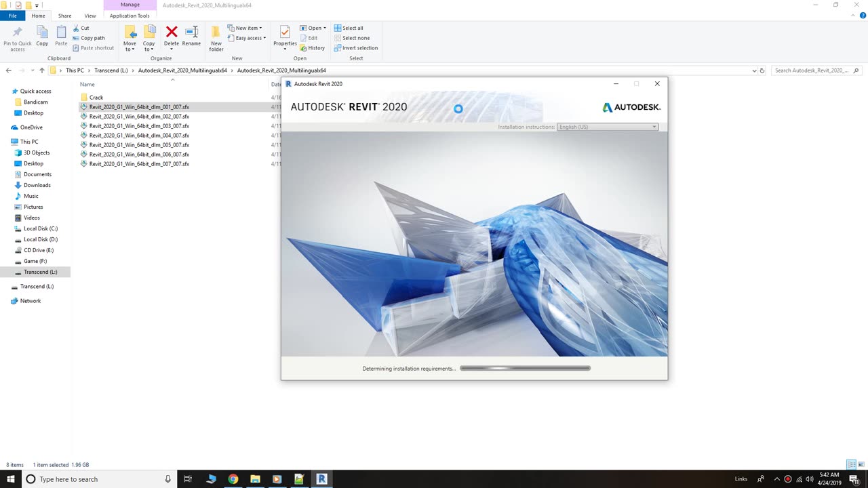
Task: Click the installer progress bar
Action: pos(525,368)
